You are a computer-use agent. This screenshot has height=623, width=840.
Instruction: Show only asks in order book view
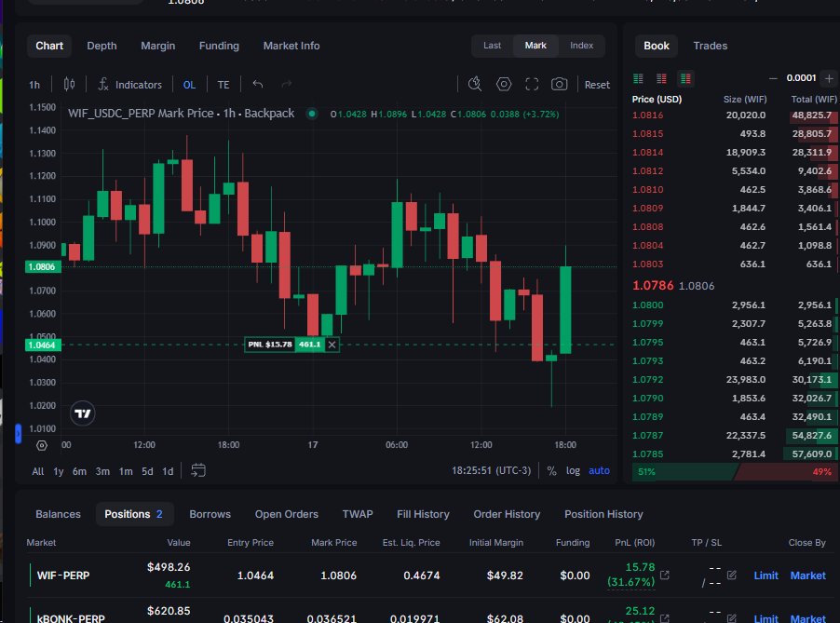[x=661, y=79]
